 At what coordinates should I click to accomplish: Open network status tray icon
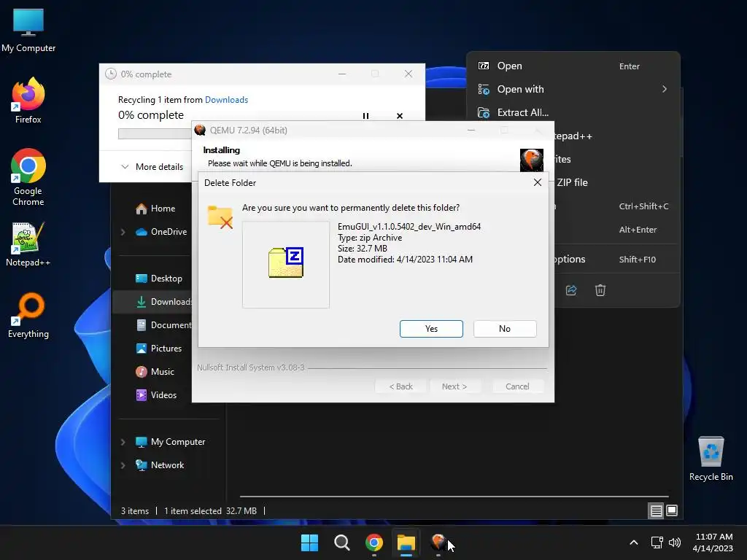(657, 542)
